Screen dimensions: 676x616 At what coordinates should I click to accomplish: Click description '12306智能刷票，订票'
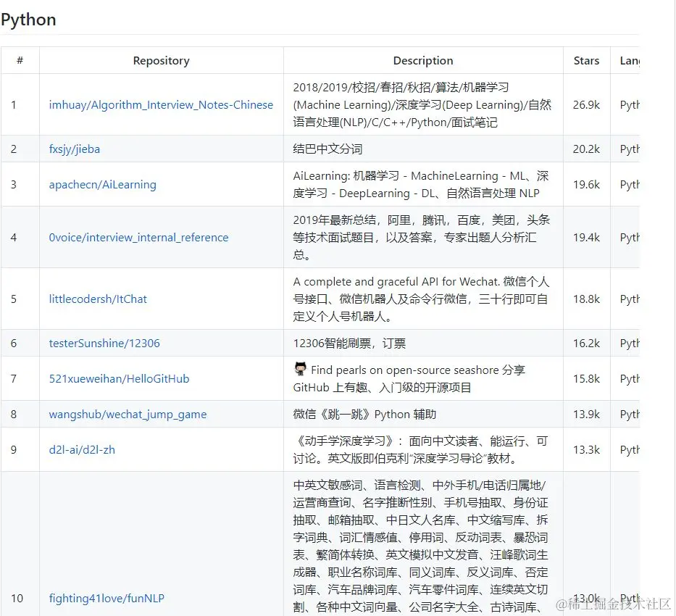coord(349,343)
